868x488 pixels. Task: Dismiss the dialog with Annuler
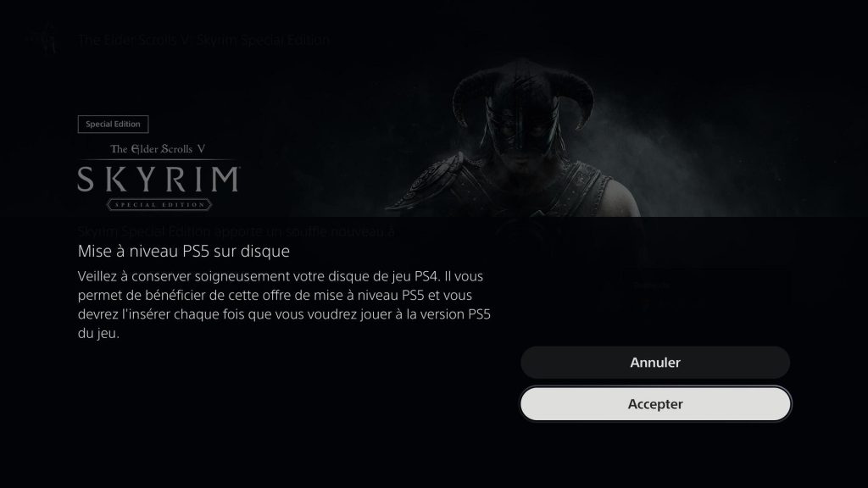655,363
